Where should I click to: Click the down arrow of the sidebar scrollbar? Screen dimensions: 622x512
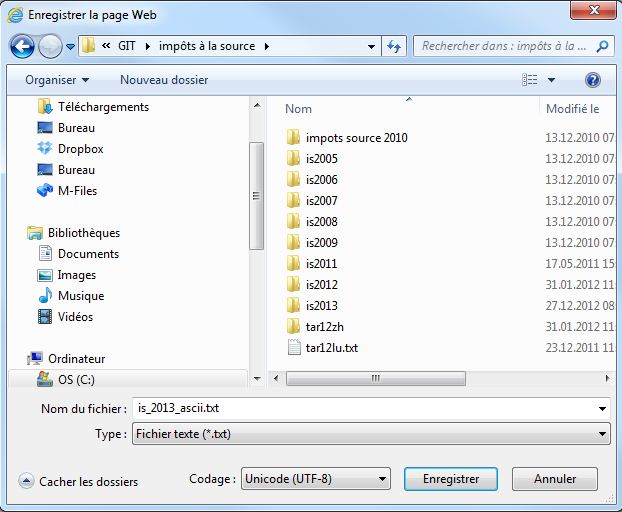tap(257, 379)
